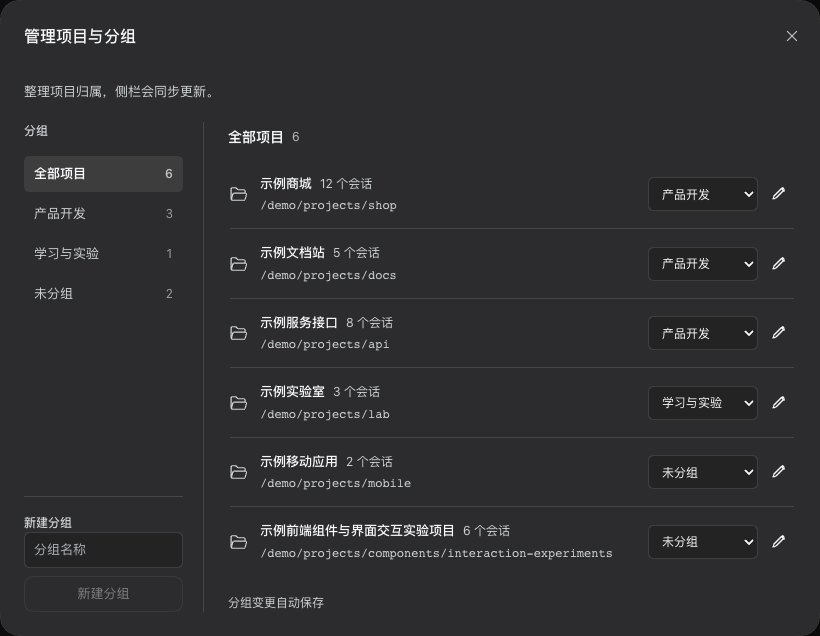Select the 未分组 group in the sidebar

104,293
